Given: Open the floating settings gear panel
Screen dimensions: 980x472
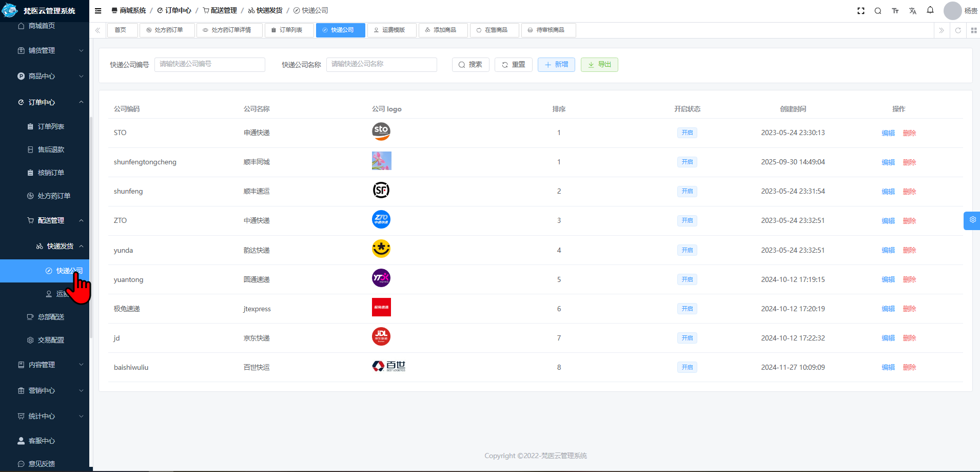Looking at the screenshot, I should click(972, 220).
